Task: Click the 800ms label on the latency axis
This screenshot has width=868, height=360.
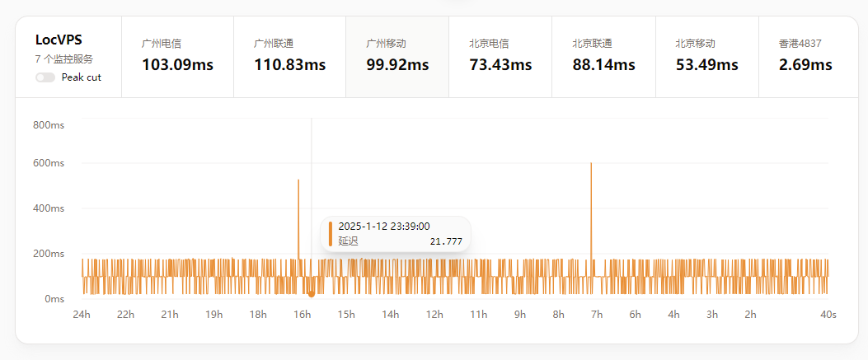Action: [x=49, y=125]
